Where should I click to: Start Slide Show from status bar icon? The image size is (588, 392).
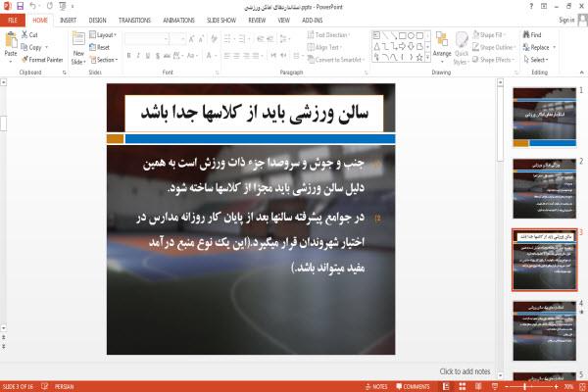click(495, 386)
